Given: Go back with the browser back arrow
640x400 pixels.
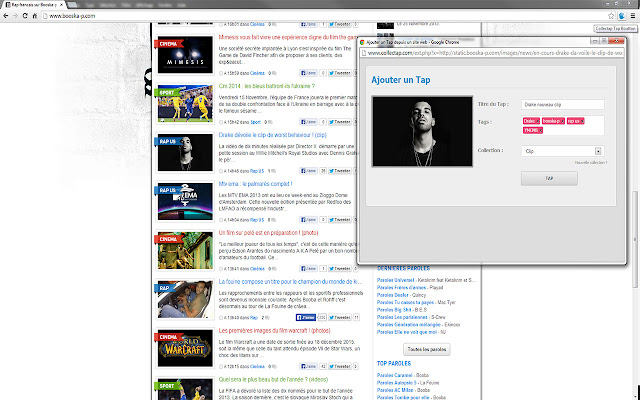Looking at the screenshot, I should click(x=6, y=16).
